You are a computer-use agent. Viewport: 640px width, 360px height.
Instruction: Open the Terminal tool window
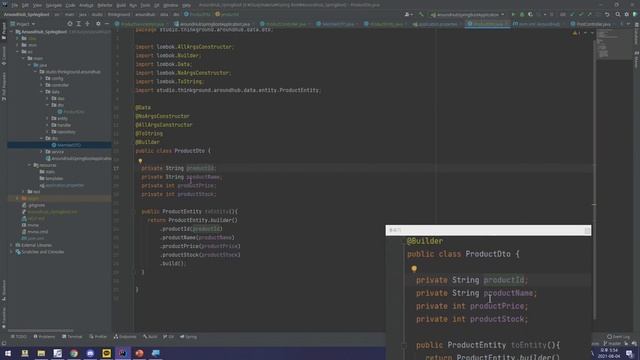72,337
